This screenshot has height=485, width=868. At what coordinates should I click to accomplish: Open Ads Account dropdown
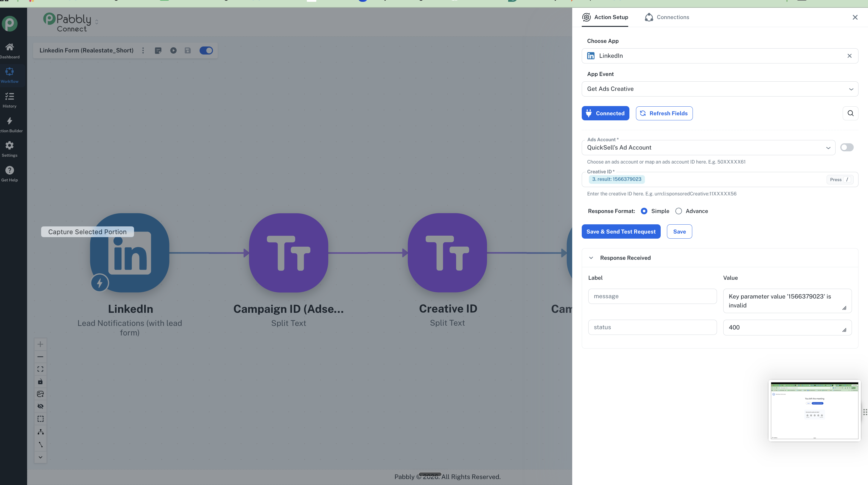pos(708,148)
